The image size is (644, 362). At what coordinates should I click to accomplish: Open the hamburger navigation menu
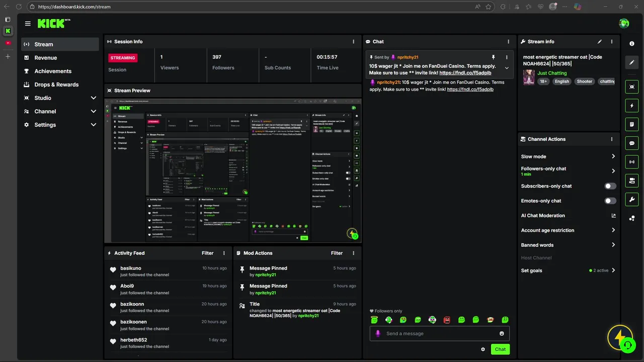tap(28, 24)
